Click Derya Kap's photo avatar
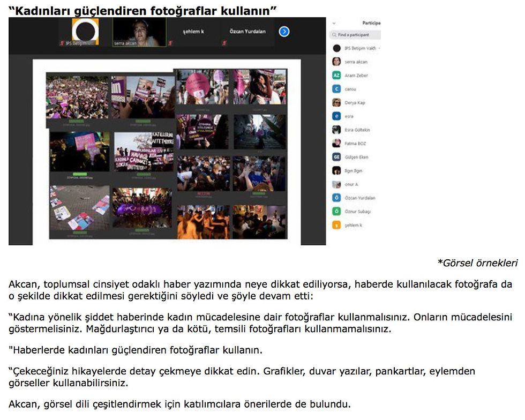525x420 pixels. 336,102
